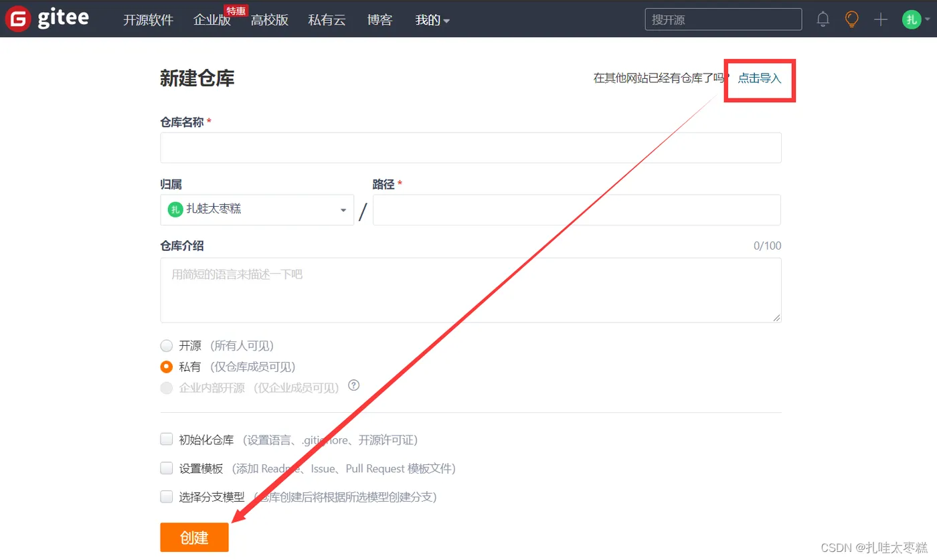937x560 pixels.
Task: Open the notifications bell icon
Action: pyautogui.click(x=823, y=19)
